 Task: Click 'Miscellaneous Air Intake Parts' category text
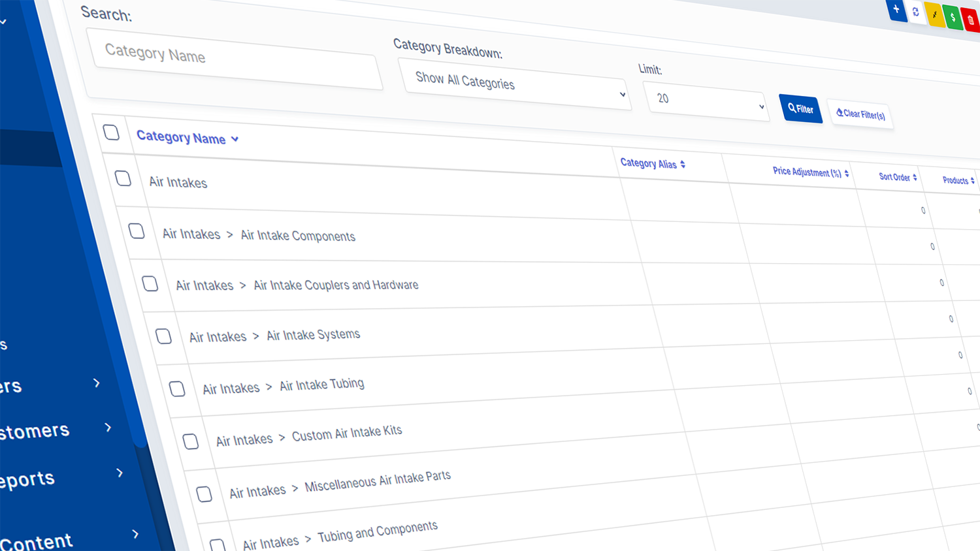(x=378, y=481)
